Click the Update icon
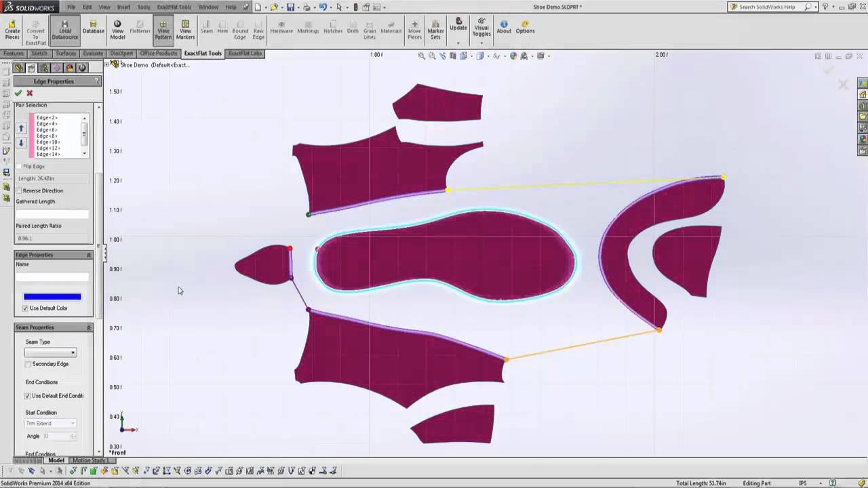The image size is (868, 488). 458,22
